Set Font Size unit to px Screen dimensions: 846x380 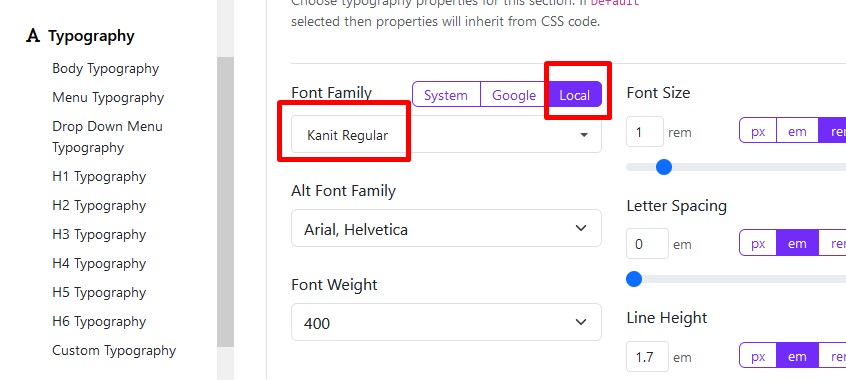(x=758, y=132)
